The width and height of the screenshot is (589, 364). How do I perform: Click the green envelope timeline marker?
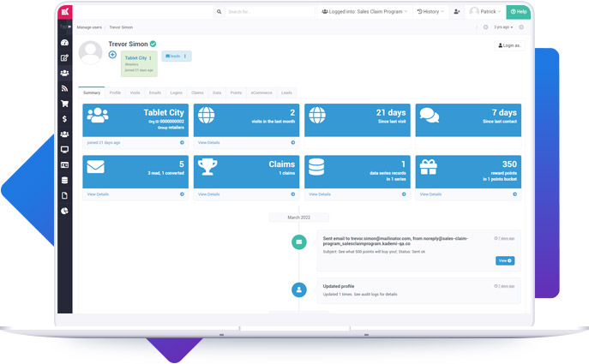tap(298, 242)
